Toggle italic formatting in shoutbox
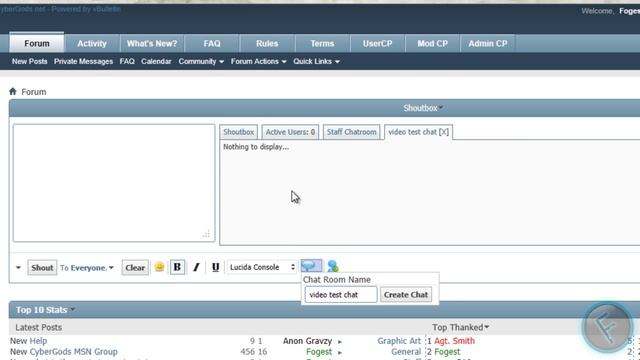This screenshot has height=360, width=640. 196,267
